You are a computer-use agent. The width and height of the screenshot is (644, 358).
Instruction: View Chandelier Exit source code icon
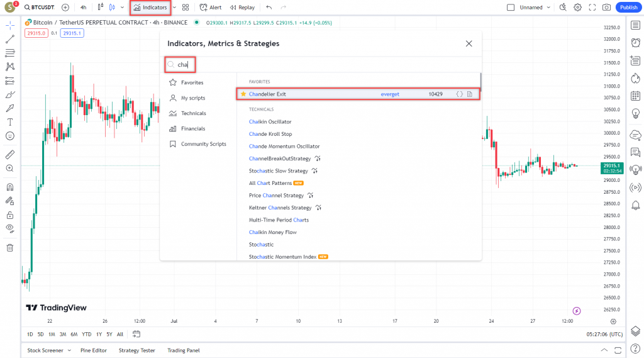pyautogui.click(x=460, y=94)
